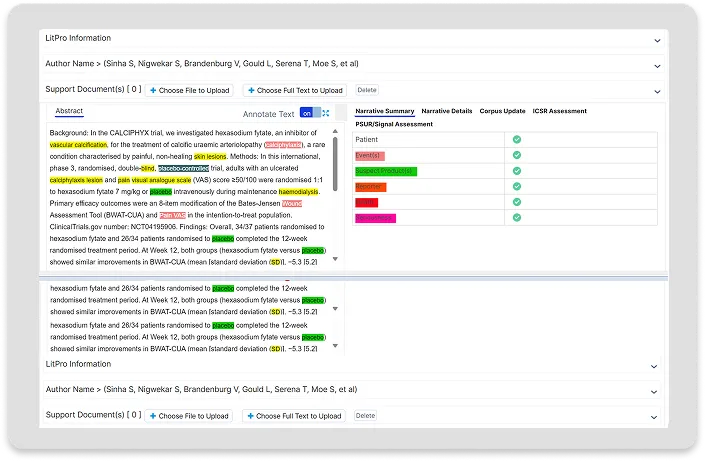
Task: Click the Abstract panel vertical scrollbar thumb
Action: (335, 164)
